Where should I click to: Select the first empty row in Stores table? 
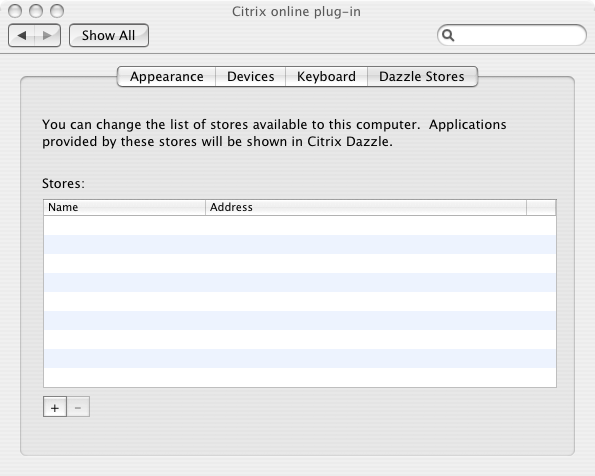point(300,225)
